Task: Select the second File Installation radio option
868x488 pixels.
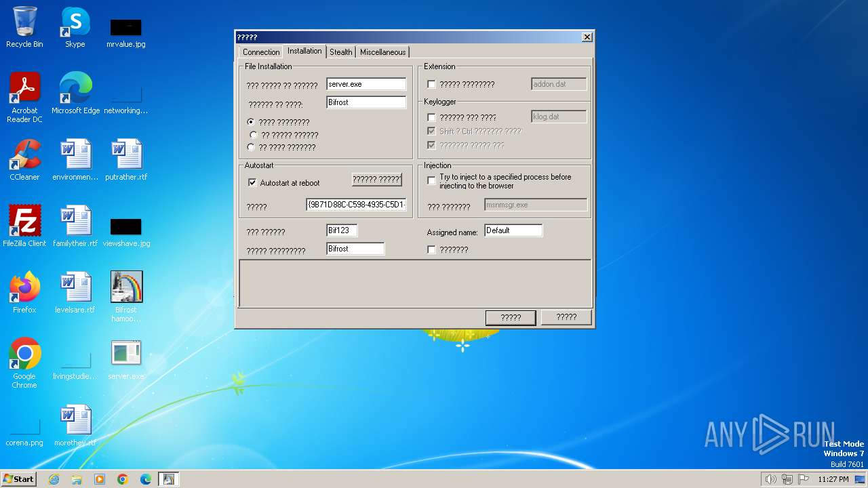Action: (254, 135)
